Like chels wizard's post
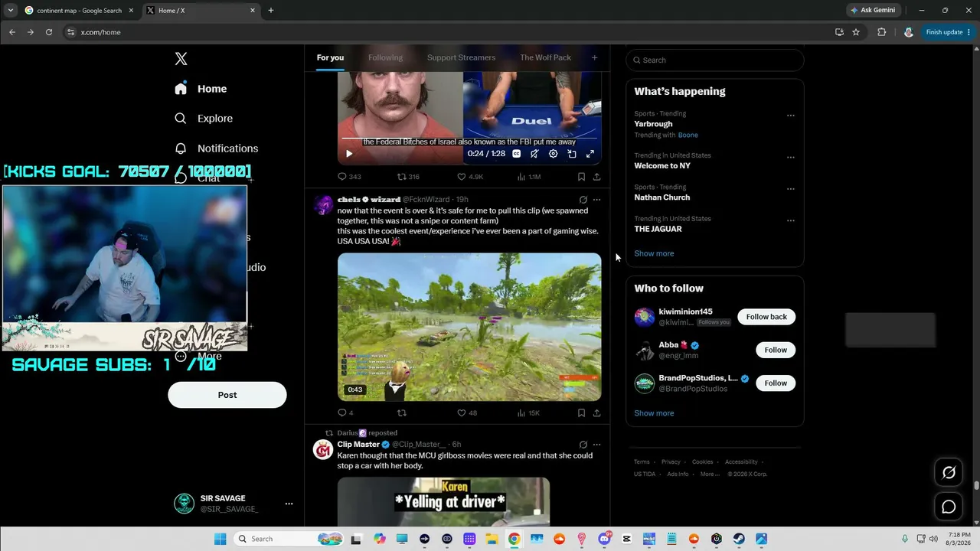This screenshot has height=551, width=980. pos(466,413)
